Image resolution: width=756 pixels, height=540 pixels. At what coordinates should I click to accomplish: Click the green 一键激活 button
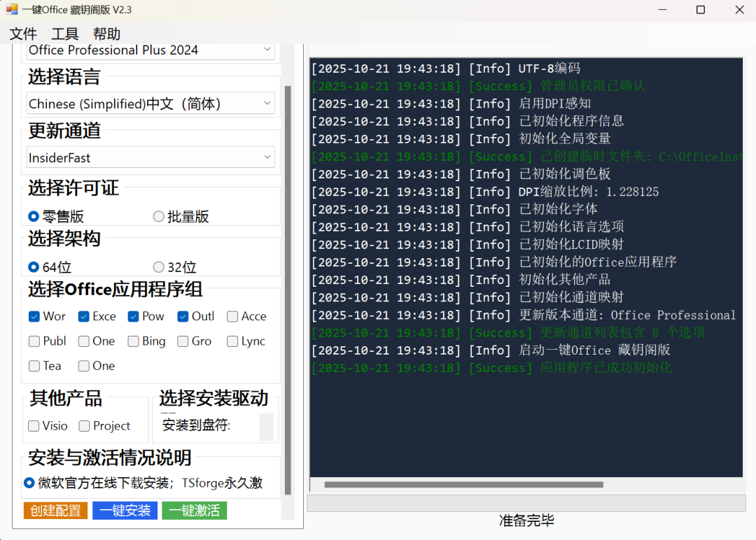click(x=194, y=511)
